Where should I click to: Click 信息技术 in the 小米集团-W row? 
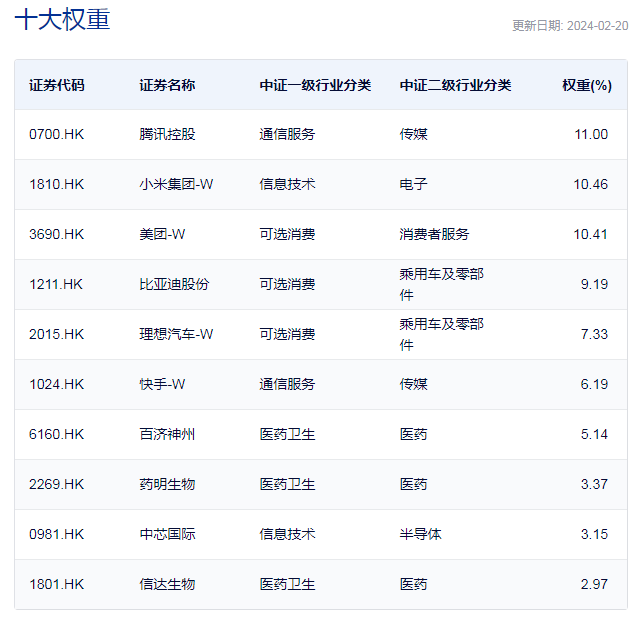[287, 184]
